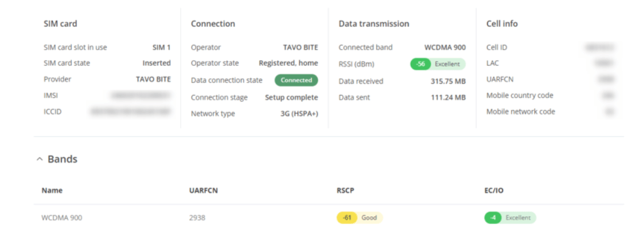Click the blurred IMSI value
644x239 pixels.
(140, 95)
